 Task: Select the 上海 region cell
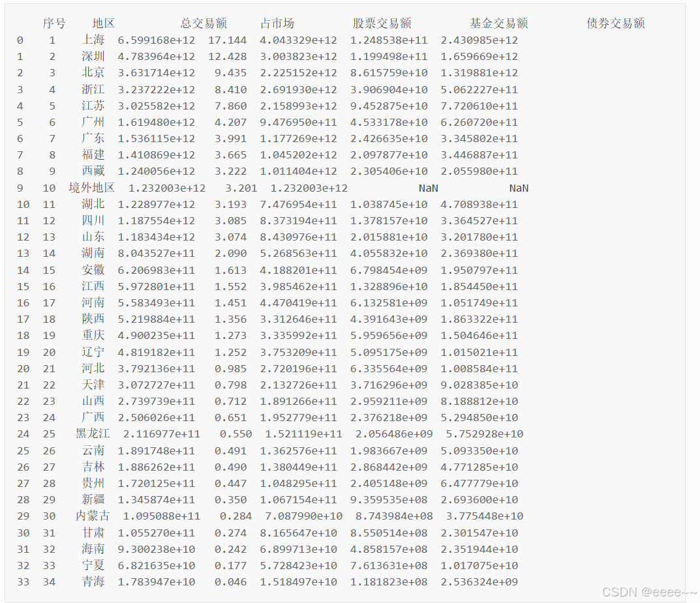pyautogui.click(x=93, y=40)
